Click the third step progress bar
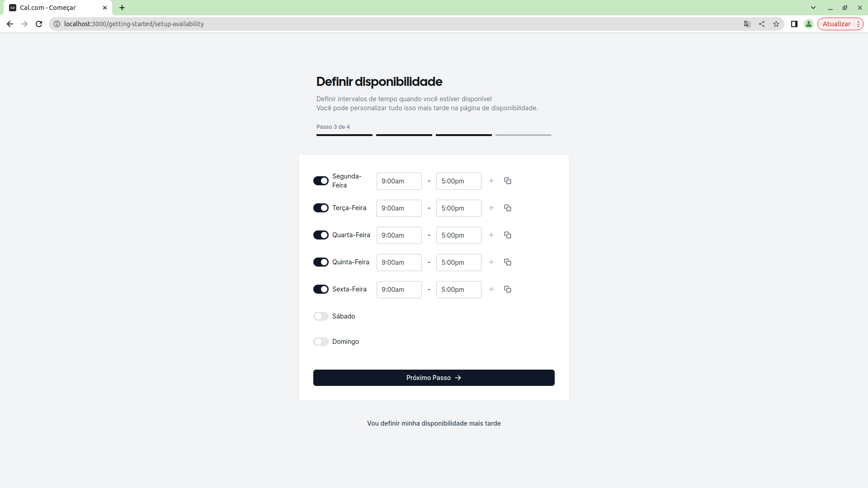This screenshot has height=488, width=868. [x=463, y=135]
